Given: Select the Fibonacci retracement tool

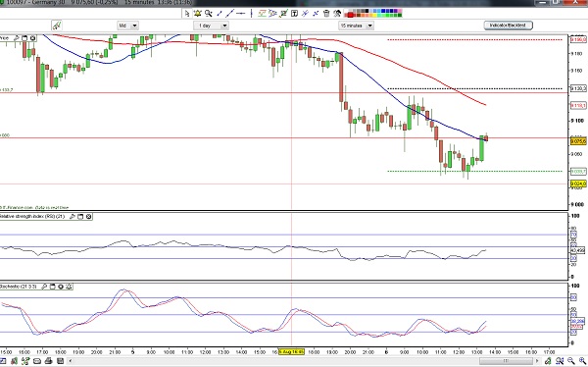Looking at the screenshot, I should click(262, 14).
